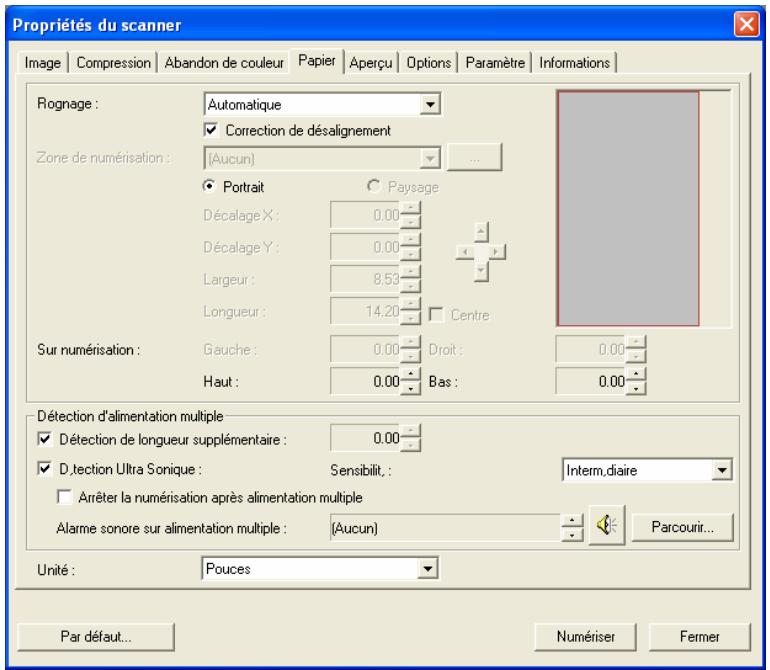Switch to the Options tab
The image size is (770, 670).
(428, 63)
